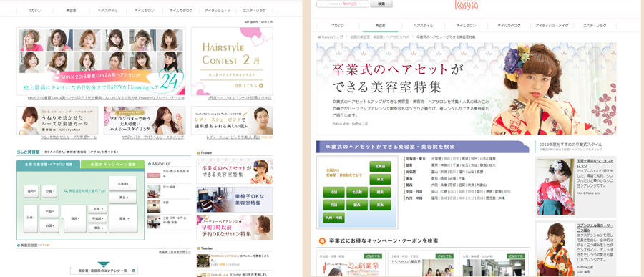644x277 pixels.
Task: Open ネイルサロン in the right page menu
Action: [466, 26]
